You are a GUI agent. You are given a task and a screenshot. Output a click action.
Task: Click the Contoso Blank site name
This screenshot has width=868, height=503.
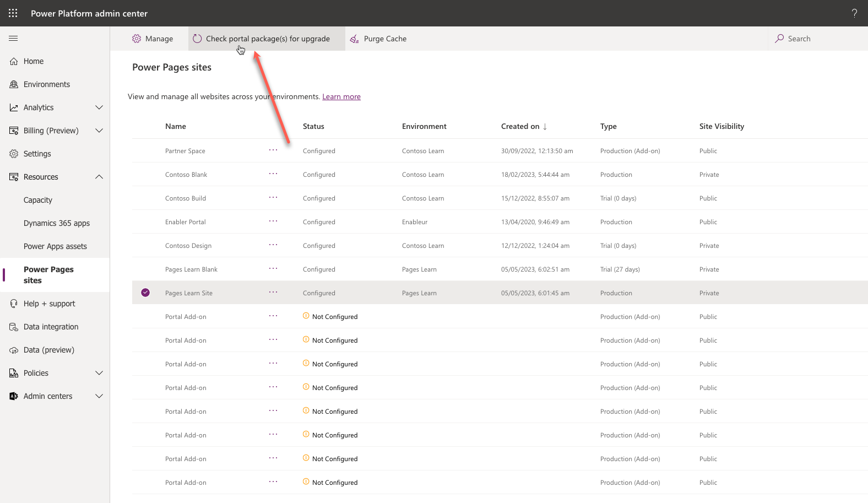pyautogui.click(x=186, y=175)
